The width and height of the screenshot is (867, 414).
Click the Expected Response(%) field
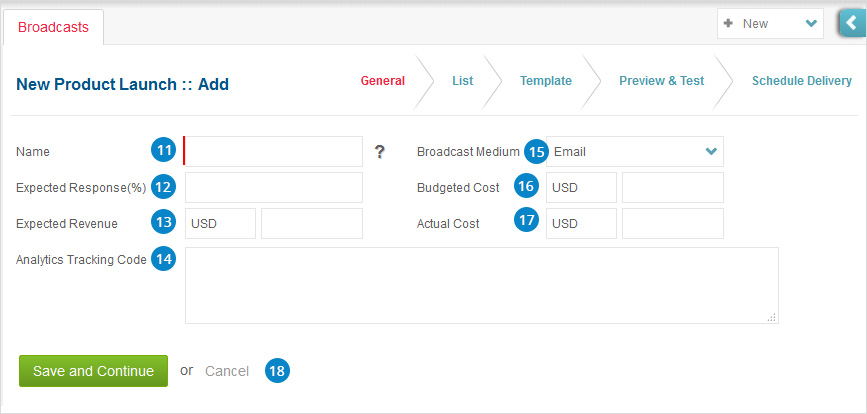point(274,187)
